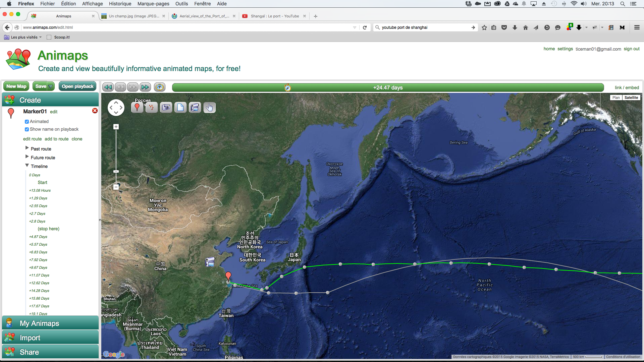Click the Firefox chat smiley icon
The image size is (644, 362).
pos(557,27)
